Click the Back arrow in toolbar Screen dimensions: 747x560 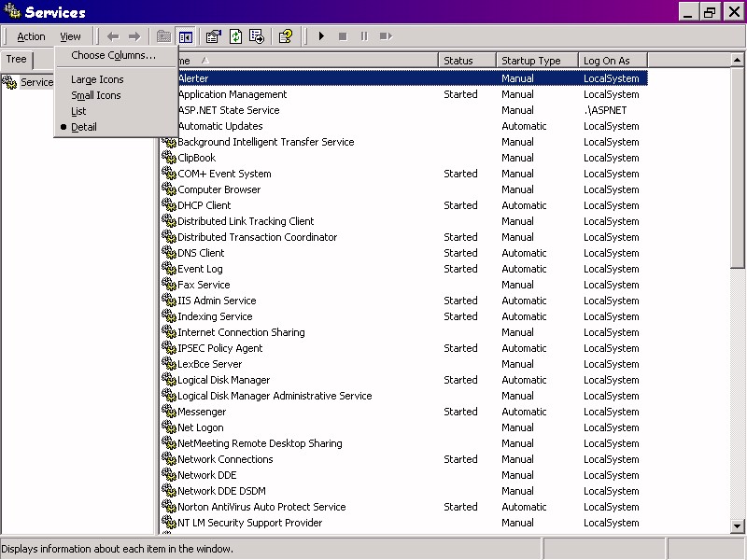[113, 36]
